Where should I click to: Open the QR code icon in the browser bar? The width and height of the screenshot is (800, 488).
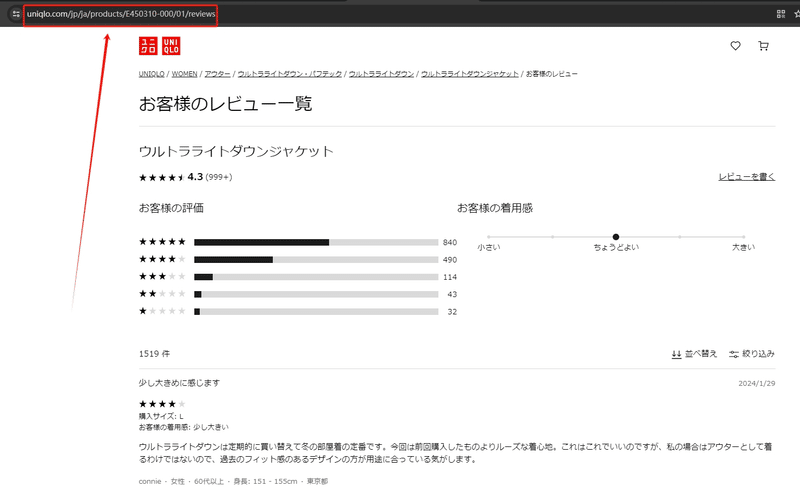(781, 14)
